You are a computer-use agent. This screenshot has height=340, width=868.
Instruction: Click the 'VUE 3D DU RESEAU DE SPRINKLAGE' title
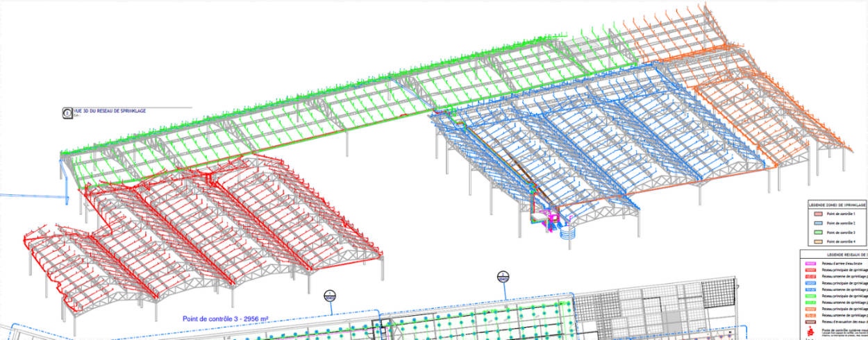(111, 110)
